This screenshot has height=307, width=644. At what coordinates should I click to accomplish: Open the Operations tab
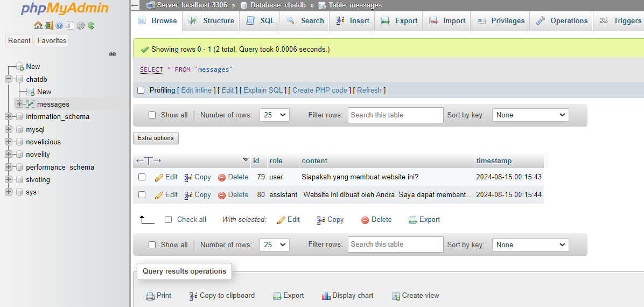point(562,20)
